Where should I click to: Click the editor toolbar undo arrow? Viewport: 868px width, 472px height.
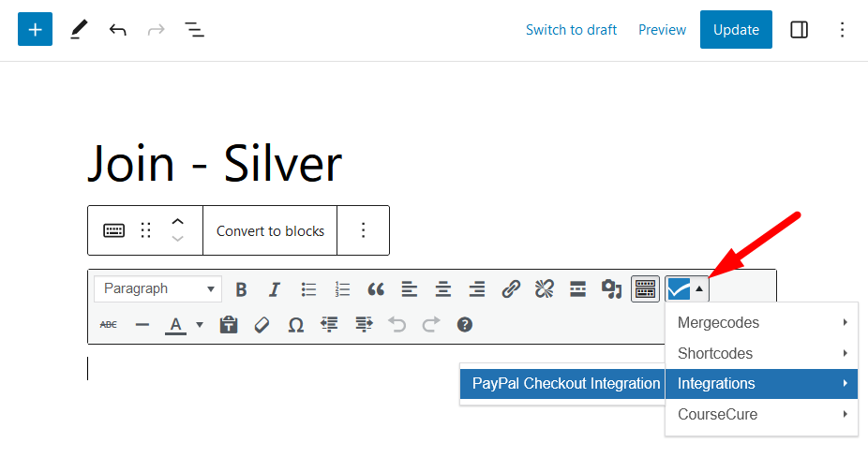(x=397, y=325)
